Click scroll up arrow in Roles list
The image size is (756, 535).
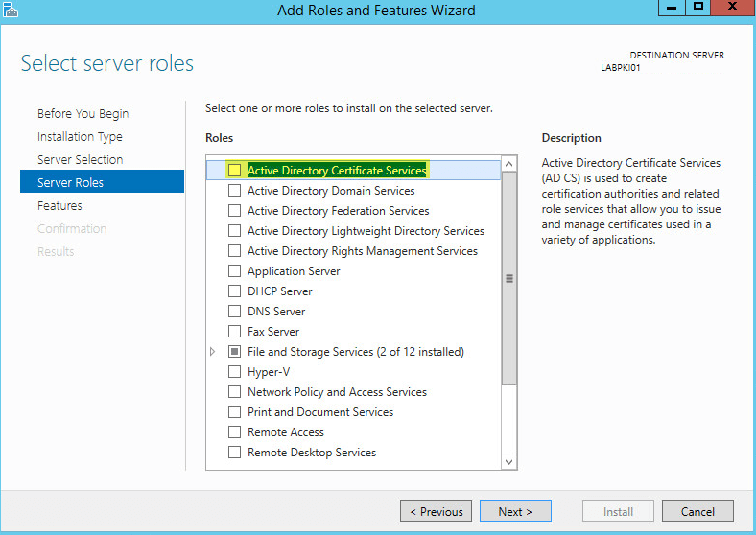pos(508,164)
